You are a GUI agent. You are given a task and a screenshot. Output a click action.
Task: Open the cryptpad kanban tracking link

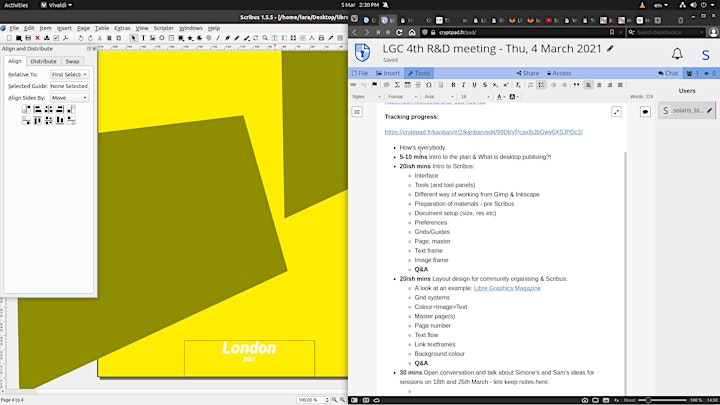484,132
